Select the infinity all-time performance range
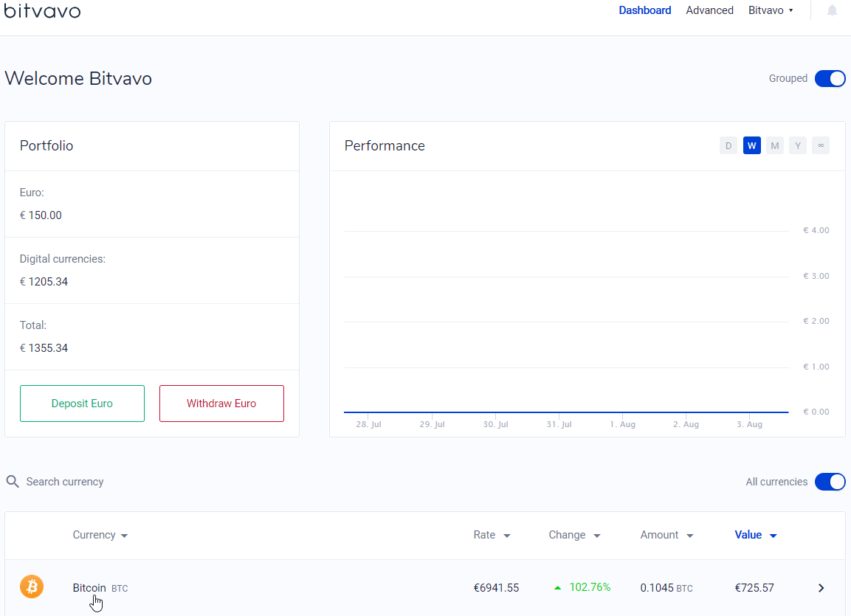The width and height of the screenshot is (851, 616). click(x=821, y=145)
